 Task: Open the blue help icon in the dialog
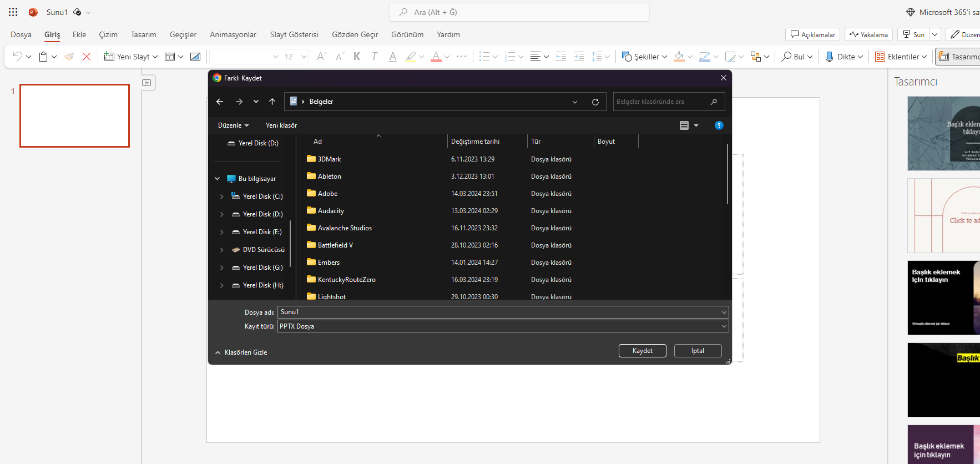click(719, 125)
